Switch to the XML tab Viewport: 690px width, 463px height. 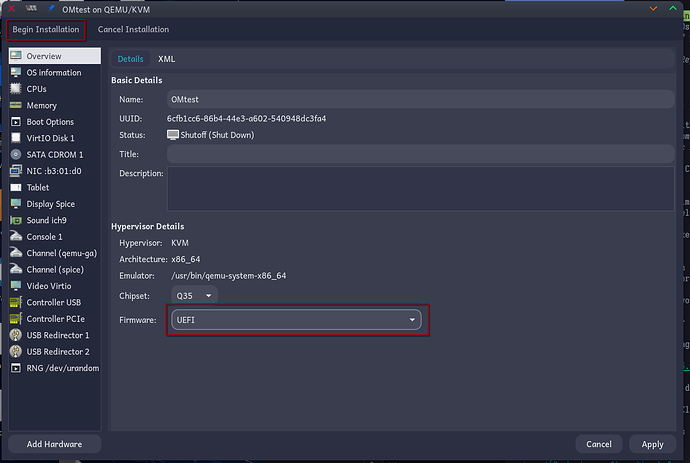166,59
